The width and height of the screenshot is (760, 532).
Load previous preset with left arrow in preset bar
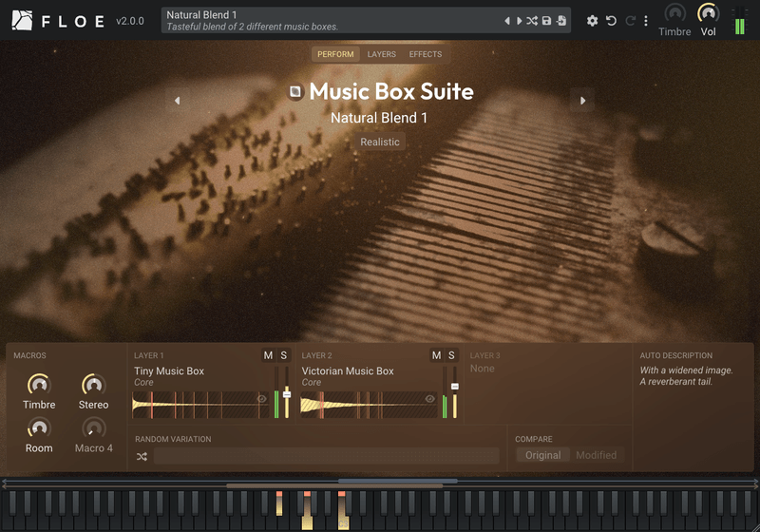[507, 21]
